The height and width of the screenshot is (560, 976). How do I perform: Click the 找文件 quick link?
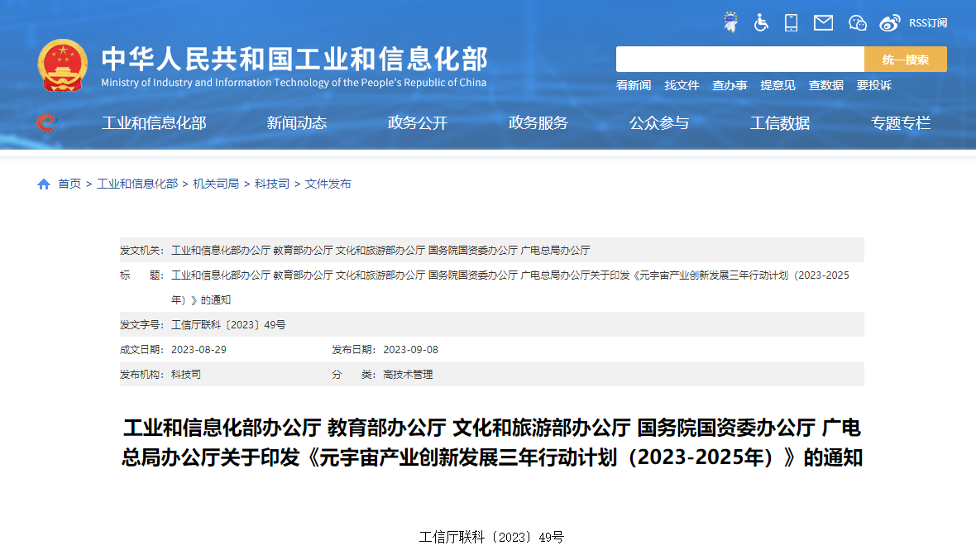[682, 85]
